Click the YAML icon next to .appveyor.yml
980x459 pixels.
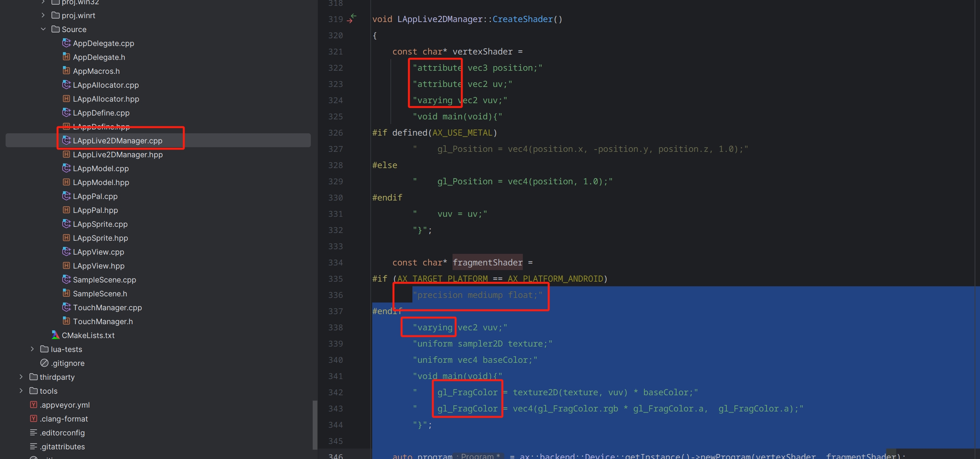(x=33, y=405)
